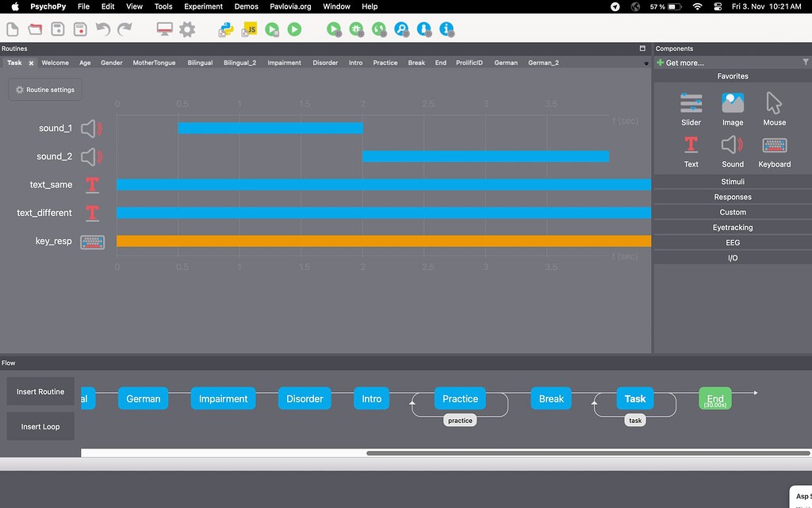Screen dimensions: 812x508
Task: Open the Monitor Center screen icon
Action: point(163,29)
